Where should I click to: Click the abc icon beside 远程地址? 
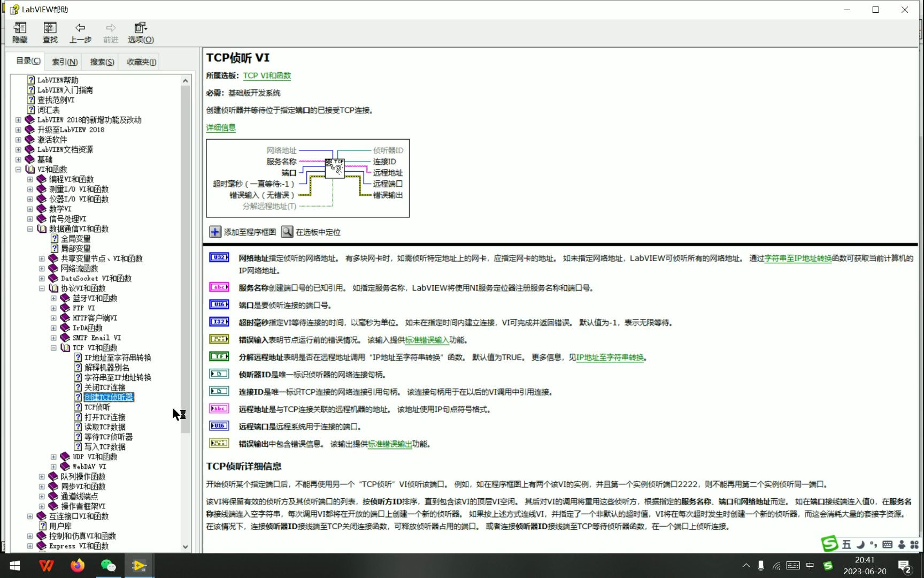point(219,409)
